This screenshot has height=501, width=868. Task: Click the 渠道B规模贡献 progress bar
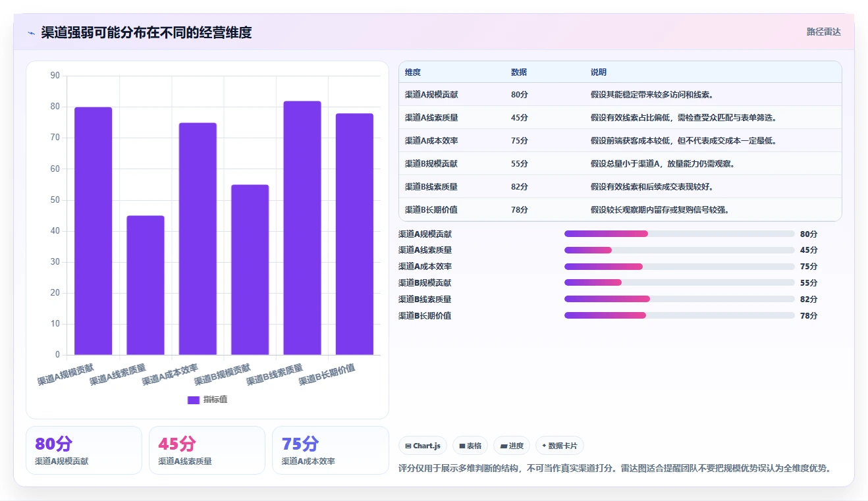click(680, 282)
